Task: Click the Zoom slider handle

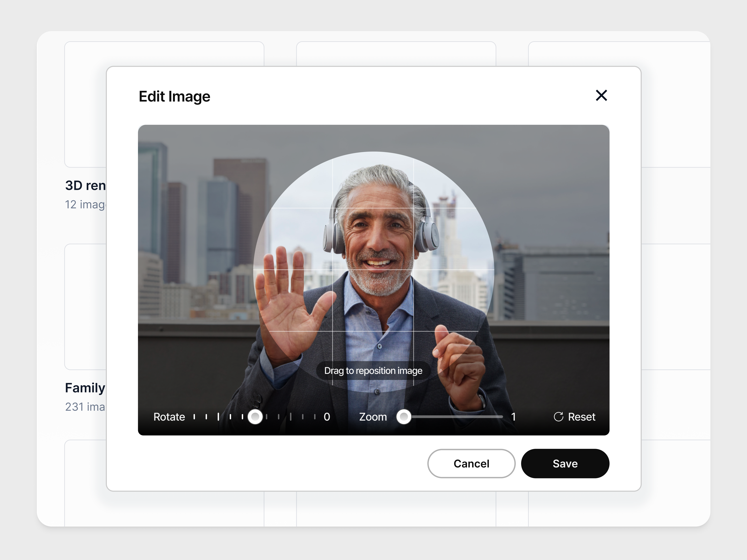Action: tap(404, 417)
